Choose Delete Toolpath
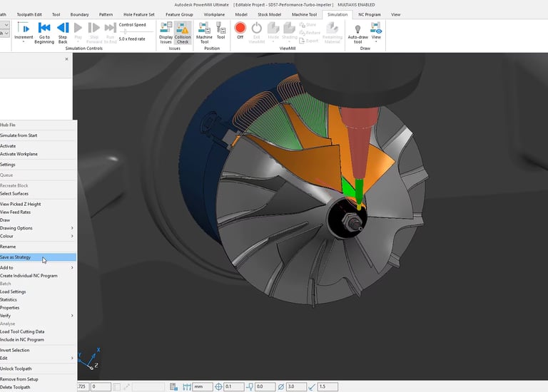The width and height of the screenshot is (548, 392). pyautogui.click(x=38, y=387)
